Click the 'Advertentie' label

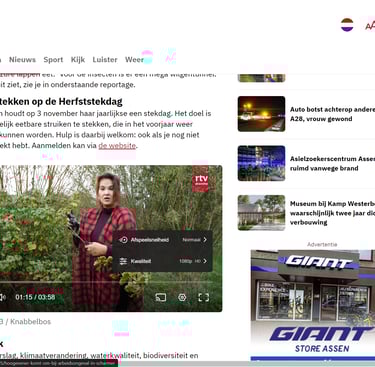[x=322, y=244]
